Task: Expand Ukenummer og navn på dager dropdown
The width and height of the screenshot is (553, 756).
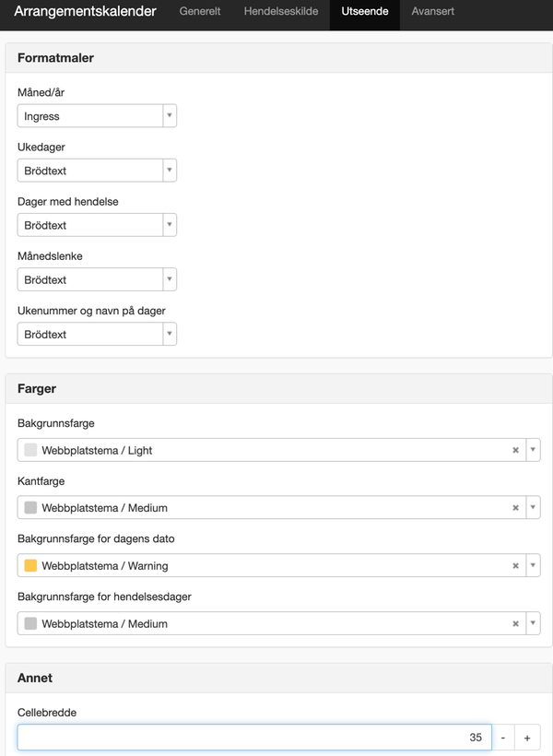Action: pyautogui.click(x=97, y=334)
